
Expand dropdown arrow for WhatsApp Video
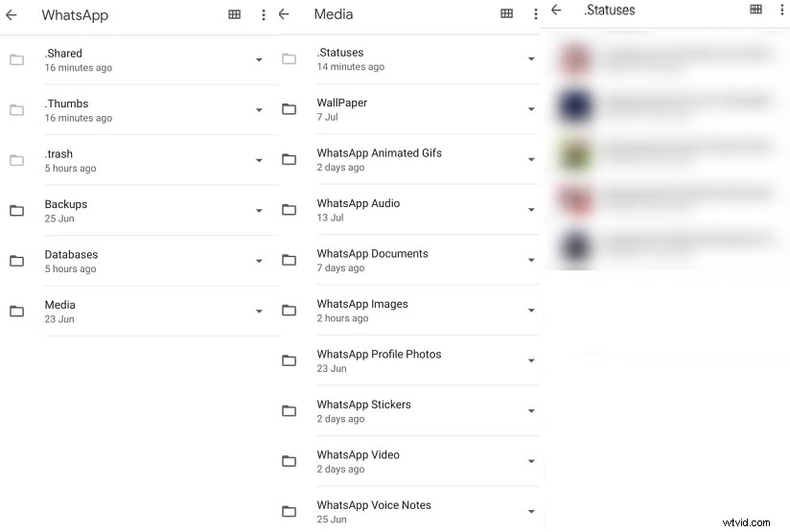pyautogui.click(x=531, y=461)
